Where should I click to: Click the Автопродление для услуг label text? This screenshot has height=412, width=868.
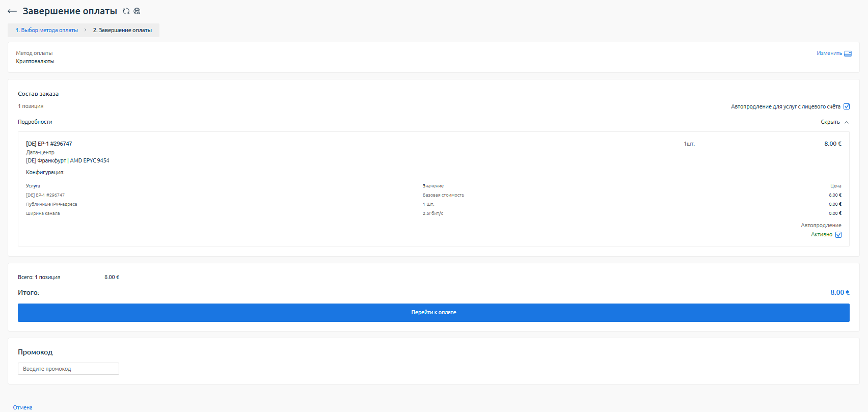tap(785, 107)
